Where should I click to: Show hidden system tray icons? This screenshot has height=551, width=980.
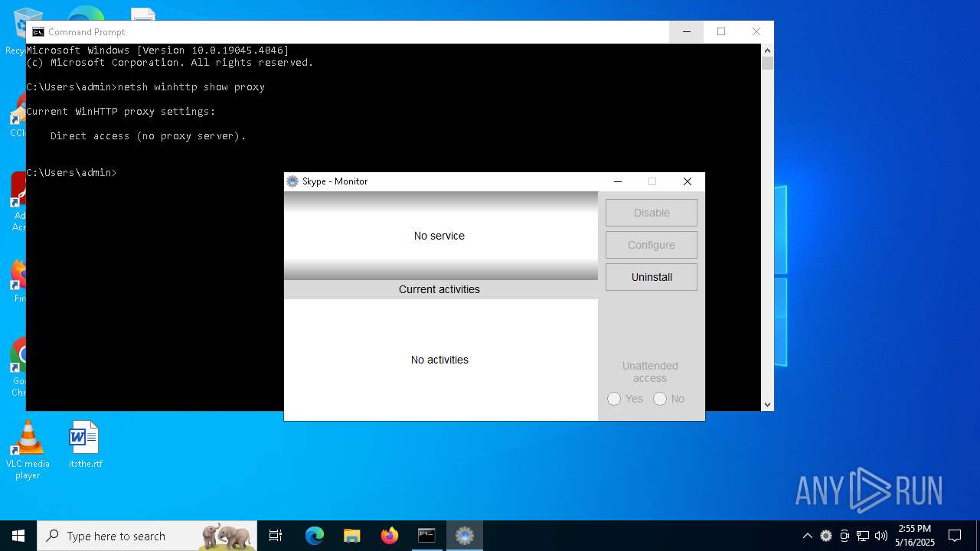coord(807,536)
